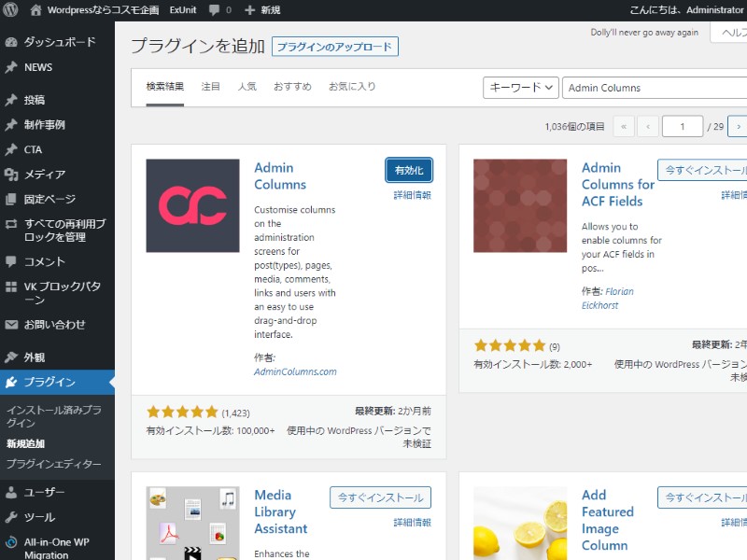The width and height of the screenshot is (747, 560).
Task: Open the キーワード search type dropdown
Action: pos(520,88)
